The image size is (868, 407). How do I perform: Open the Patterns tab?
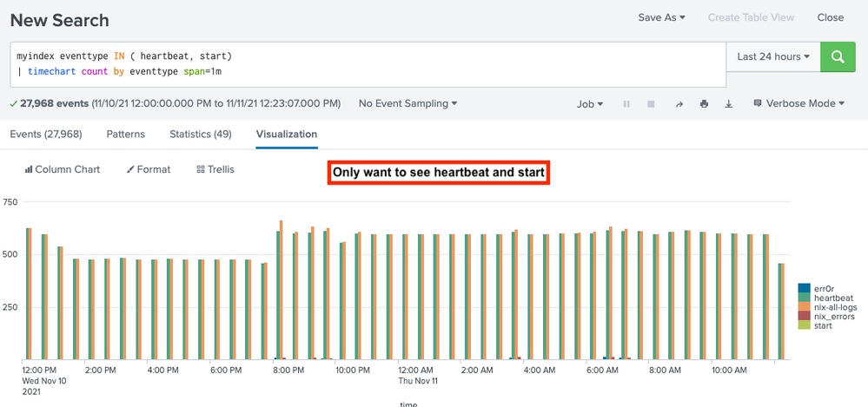tap(126, 134)
